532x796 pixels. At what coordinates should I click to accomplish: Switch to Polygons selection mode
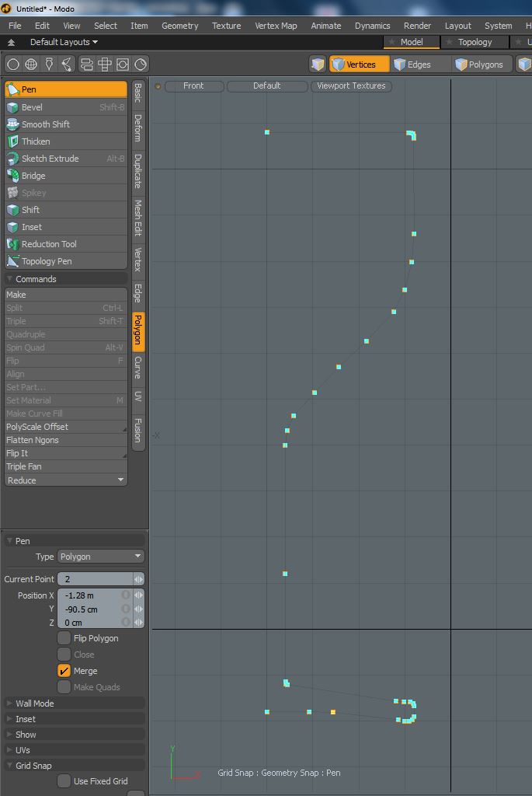point(482,65)
